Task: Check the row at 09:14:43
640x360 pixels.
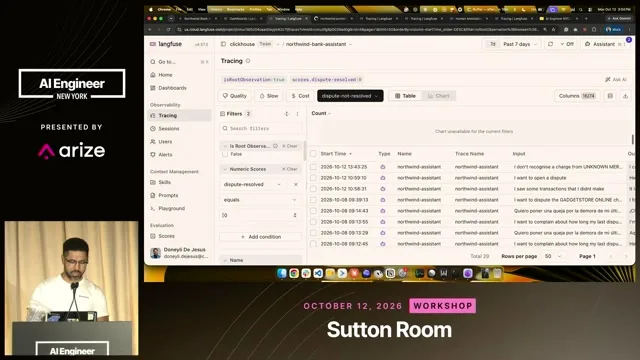Action: [x=313, y=211]
